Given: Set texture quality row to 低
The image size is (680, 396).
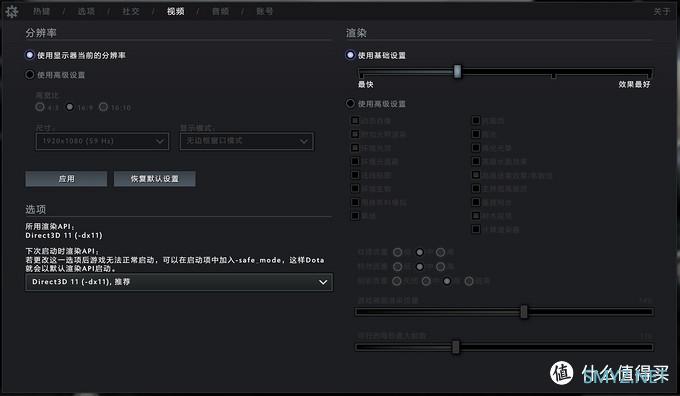Looking at the screenshot, I should coord(397,252).
